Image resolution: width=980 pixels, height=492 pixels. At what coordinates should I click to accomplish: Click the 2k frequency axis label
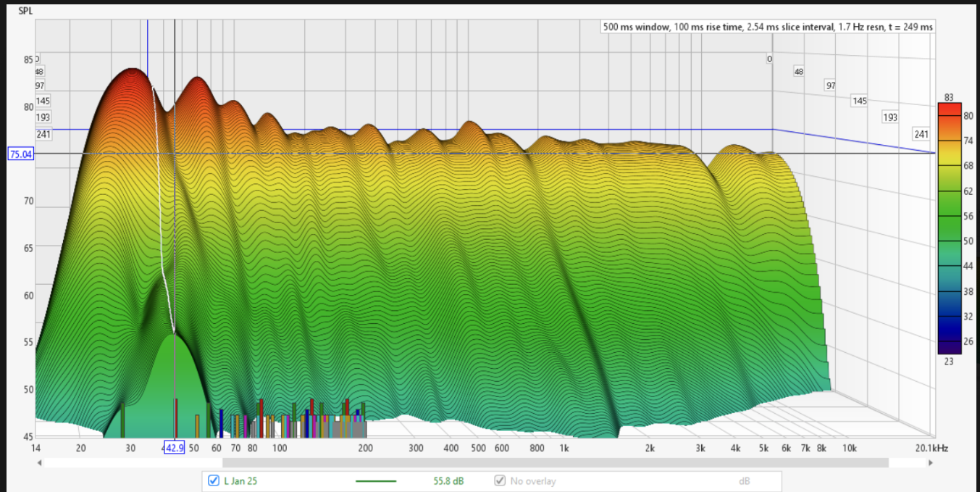pyautogui.click(x=650, y=448)
